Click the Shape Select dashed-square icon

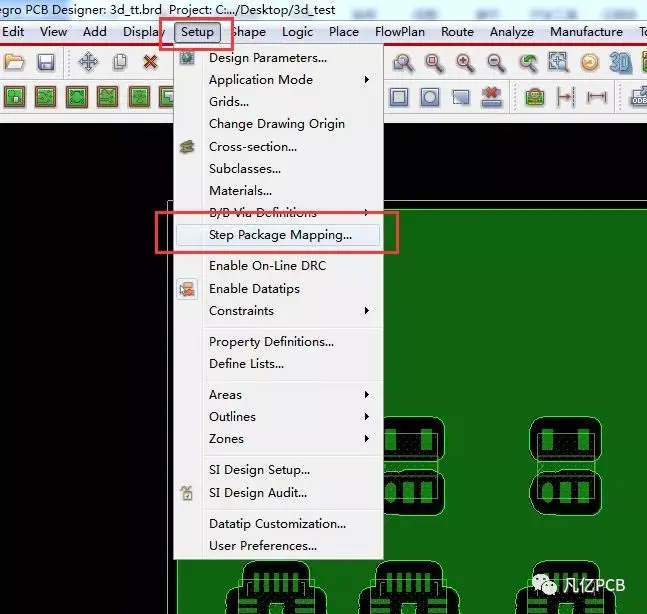[x=460, y=97]
